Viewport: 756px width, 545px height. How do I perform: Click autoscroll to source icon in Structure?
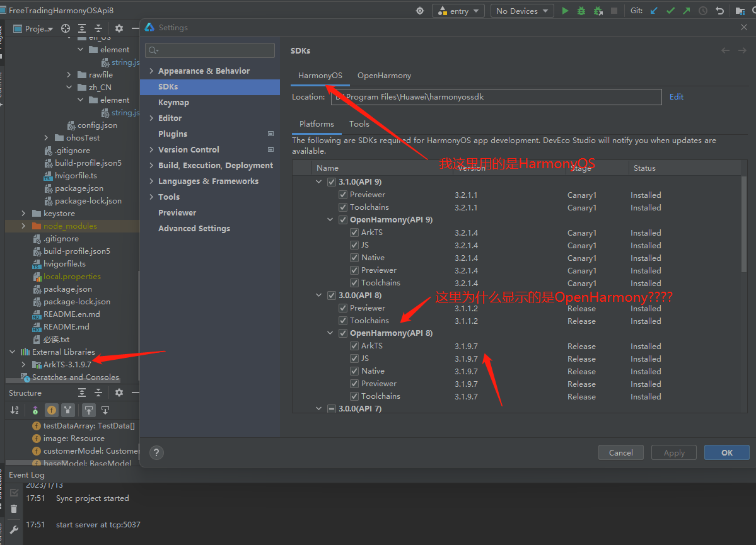coord(89,410)
